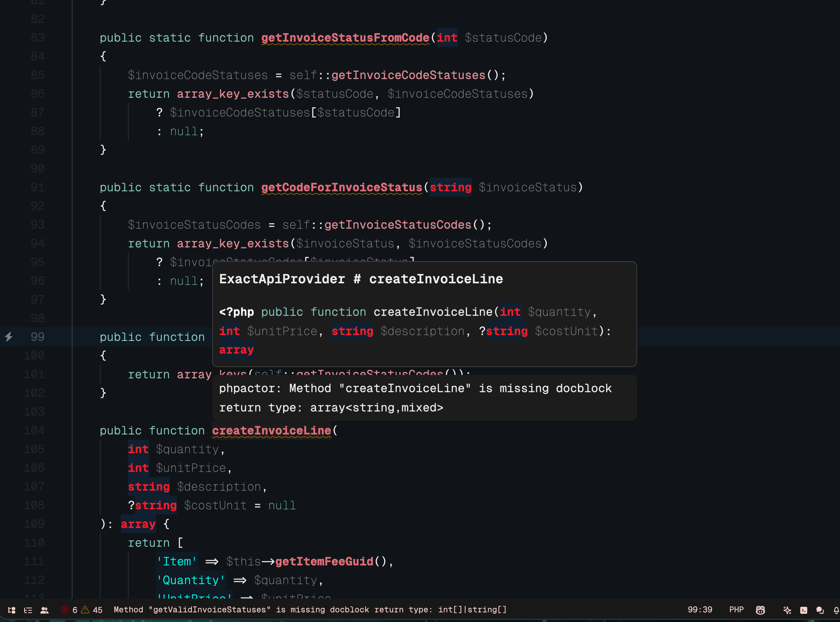Click the $costUnit parameter on line 108
Image resolution: width=840 pixels, height=622 pixels.
click(x=215, y=505)
